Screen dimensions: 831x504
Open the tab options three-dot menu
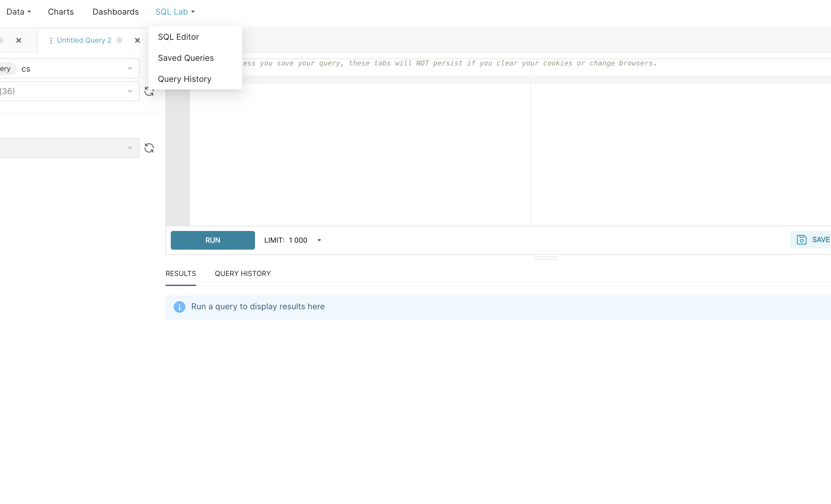(51, 40)
